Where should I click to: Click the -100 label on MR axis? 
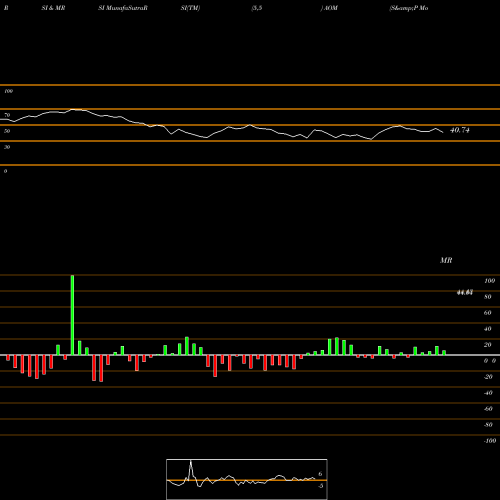tap(490, 441)
